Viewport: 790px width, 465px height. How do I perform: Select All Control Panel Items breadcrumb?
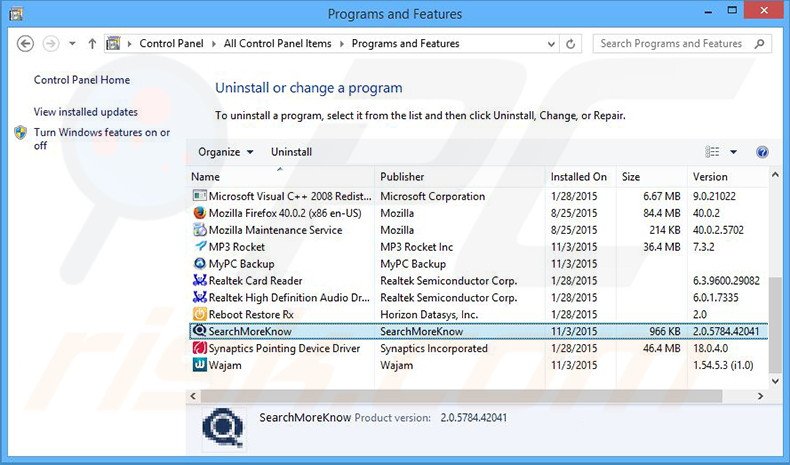[x=278, y=43]
